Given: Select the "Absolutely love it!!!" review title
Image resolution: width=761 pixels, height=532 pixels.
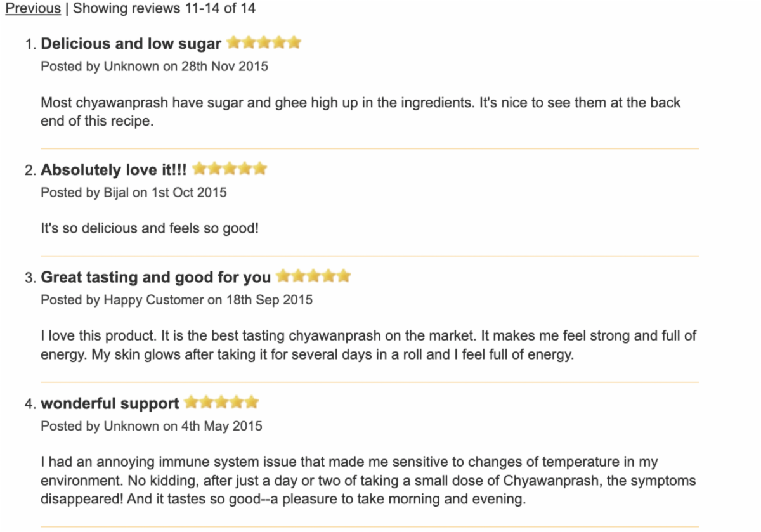Looking at the screenshot, I should pos(114,170).
